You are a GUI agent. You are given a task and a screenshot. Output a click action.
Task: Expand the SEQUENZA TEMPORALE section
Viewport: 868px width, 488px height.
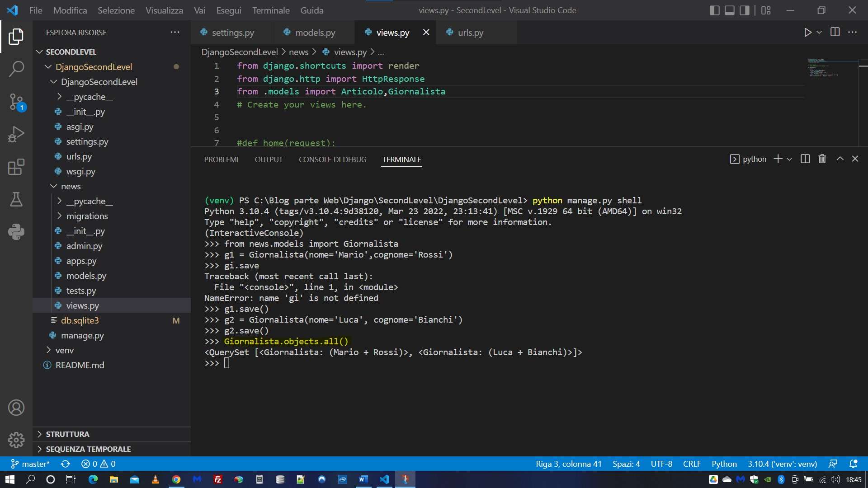coord(88,449)
